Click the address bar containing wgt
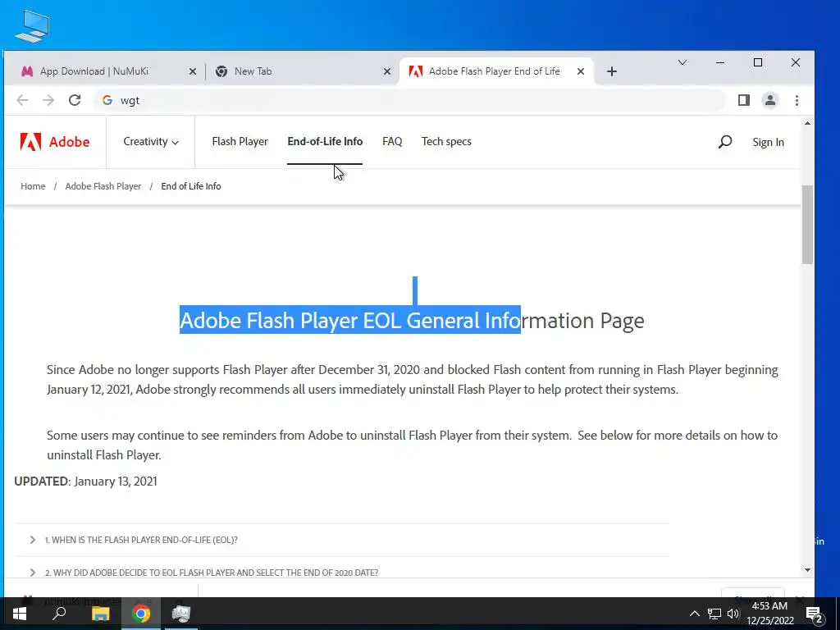The height and width of the screenshot is (630, 840). click(x=410, y=100)
